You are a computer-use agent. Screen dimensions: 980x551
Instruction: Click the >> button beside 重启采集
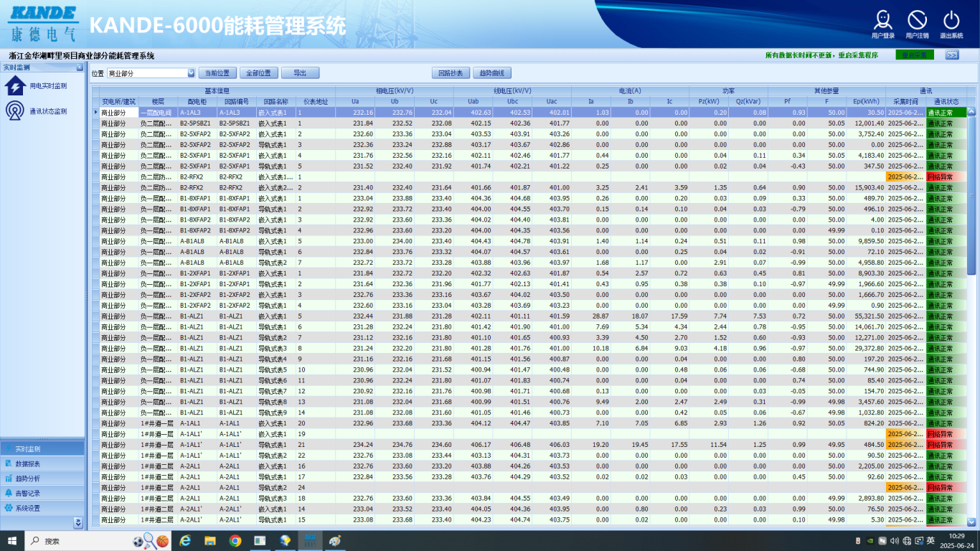pos(952,55)
